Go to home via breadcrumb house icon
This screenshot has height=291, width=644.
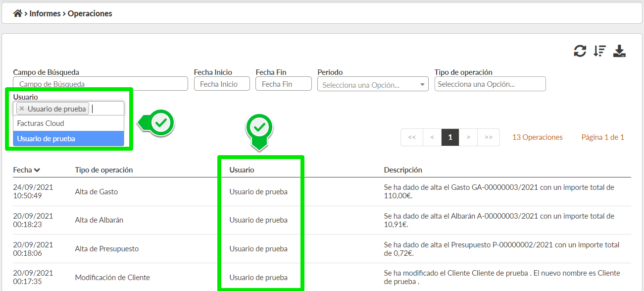(x=17, y=13)
